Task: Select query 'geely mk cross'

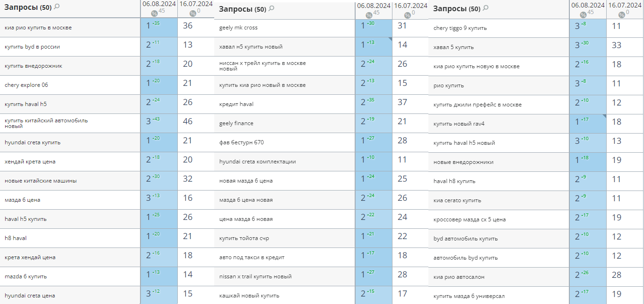Action: (238, 28)
